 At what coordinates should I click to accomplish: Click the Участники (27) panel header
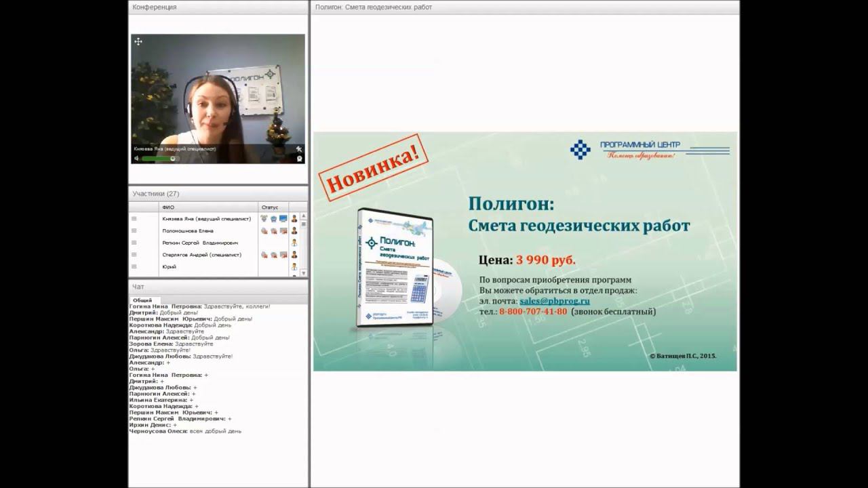(218, 193)
